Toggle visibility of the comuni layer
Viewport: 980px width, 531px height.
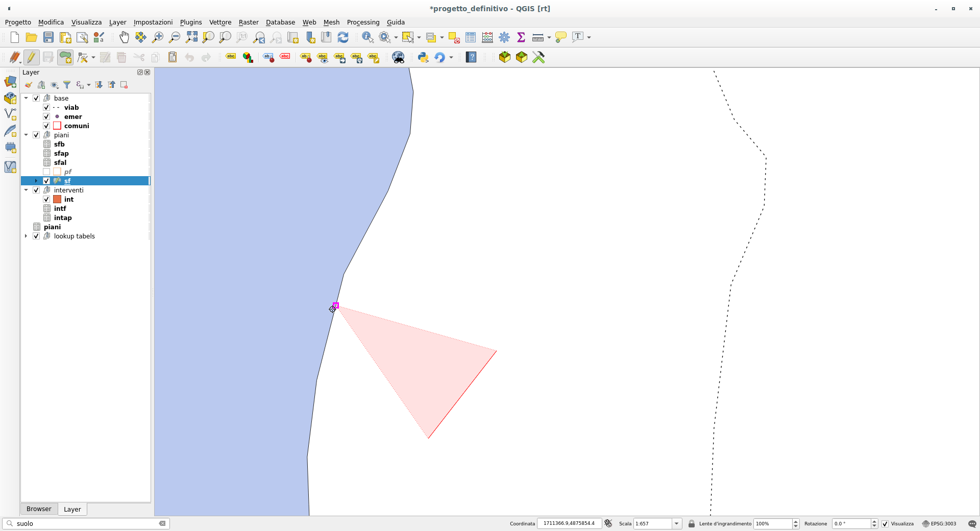coord(46,126)
